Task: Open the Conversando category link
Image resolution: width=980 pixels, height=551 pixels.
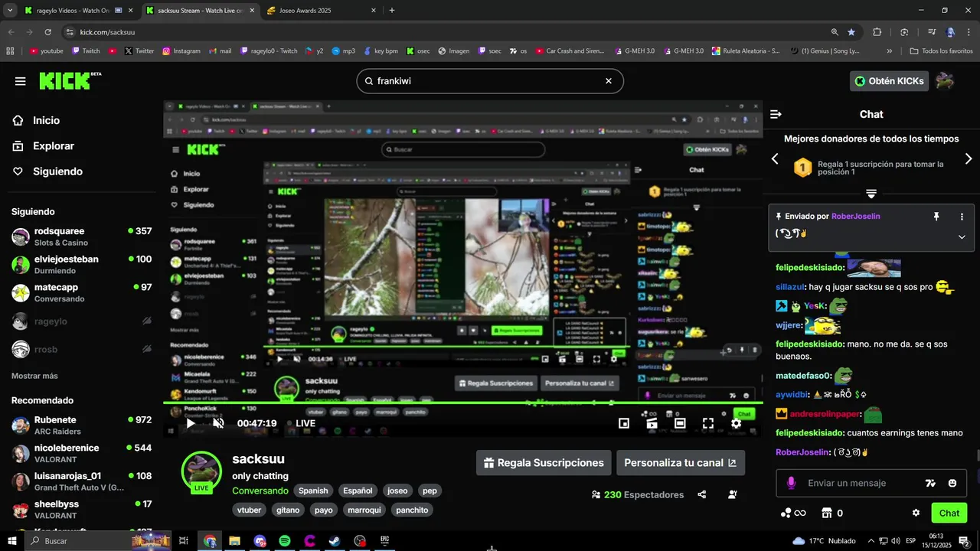Action: point(260,491)
